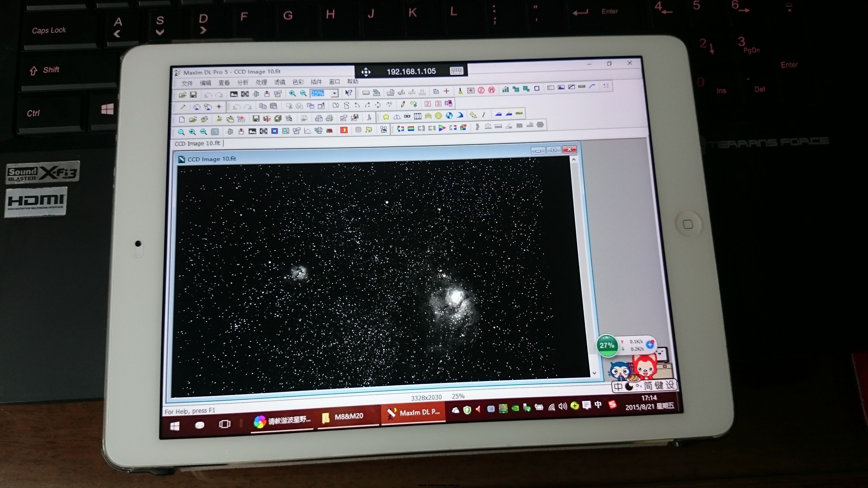Image resolution: width=868 pixels, height=488 pixels.
Task: Open the 窗口 (Window) menu
Action: [334, 82]
